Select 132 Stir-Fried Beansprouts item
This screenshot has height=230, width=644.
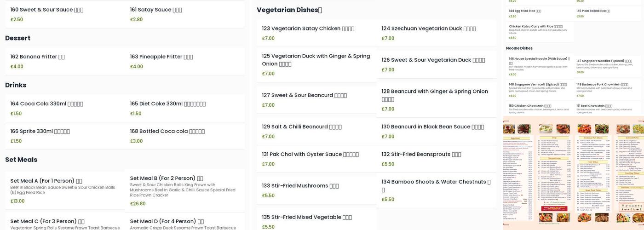[421, 154]
